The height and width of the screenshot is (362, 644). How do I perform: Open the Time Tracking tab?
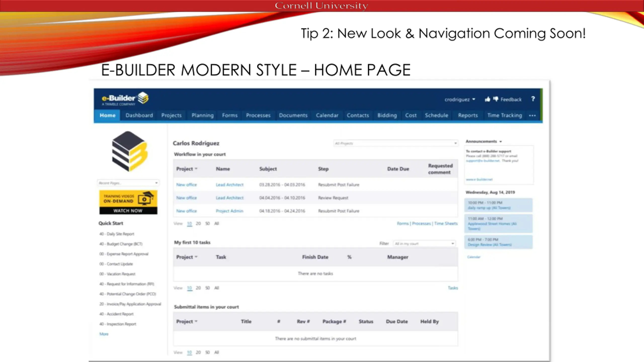(x=505, y=115)
